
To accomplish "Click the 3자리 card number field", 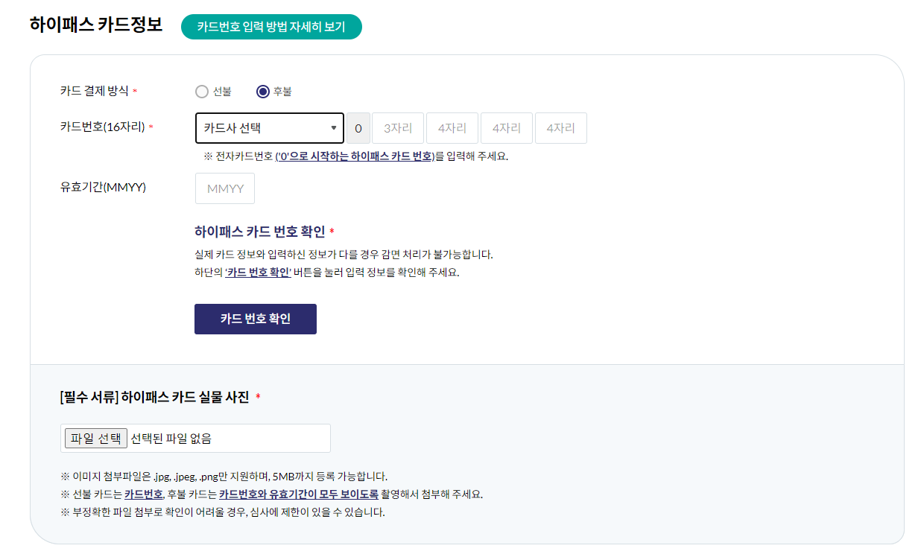I will 398,128.
